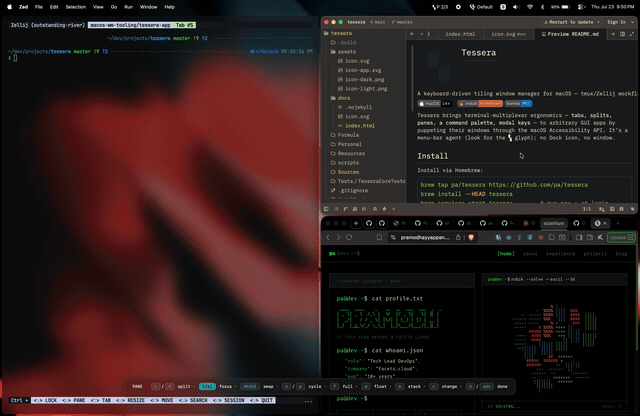This screenshot has width=640, height=416.
Task: Expand the scripts folder
Action: 345,162
